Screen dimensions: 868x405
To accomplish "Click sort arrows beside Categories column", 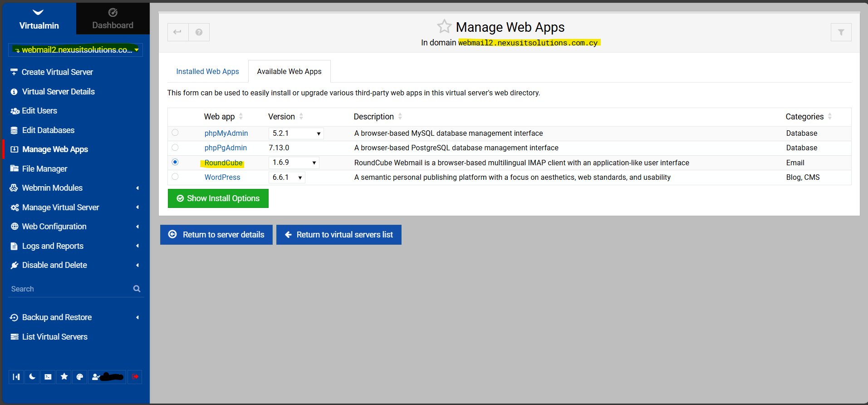I will (x=830, y=117).
